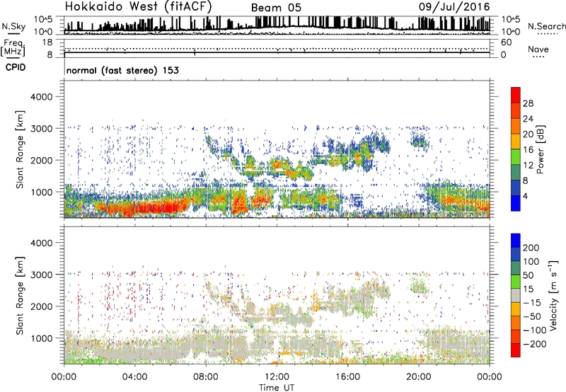Click '4000' on the velocity panel range axis

point(42,243)
